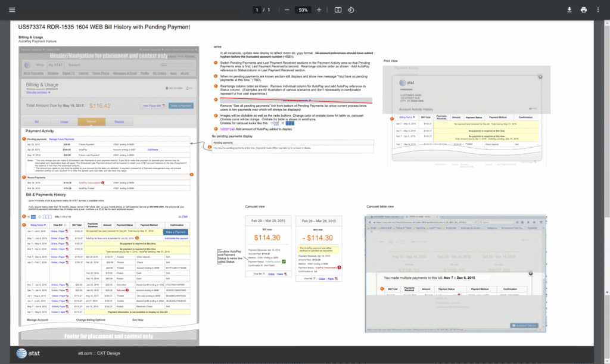Click the 'No pending payments display' label

click(x=232, y=136)
